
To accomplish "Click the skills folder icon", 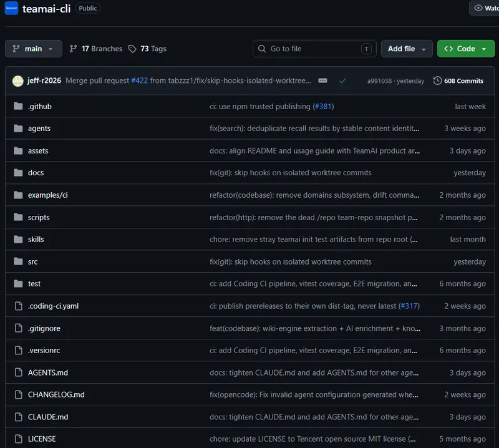I will [x=19, y=239].
